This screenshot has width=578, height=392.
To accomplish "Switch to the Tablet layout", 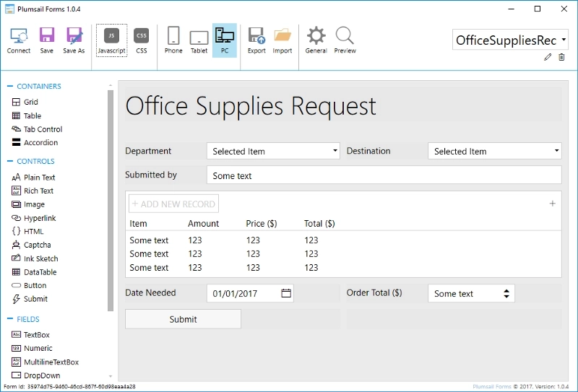I will pyautogui.click(x=199, y=40).
